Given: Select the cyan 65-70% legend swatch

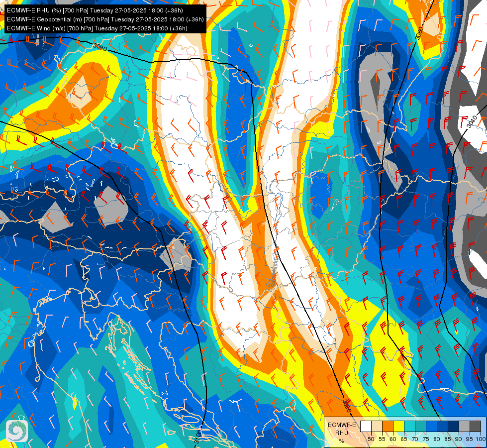Looking at the screenshot, I should point(410,426).
